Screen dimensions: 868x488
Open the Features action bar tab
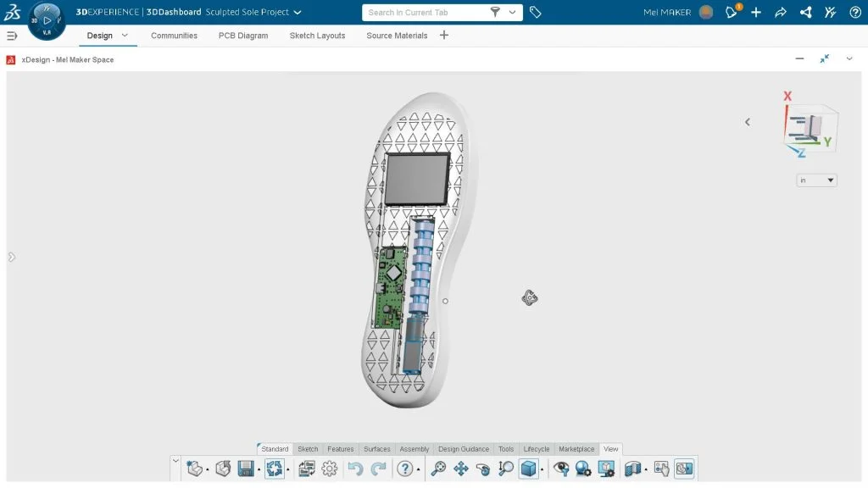click(x=341, y=449)
